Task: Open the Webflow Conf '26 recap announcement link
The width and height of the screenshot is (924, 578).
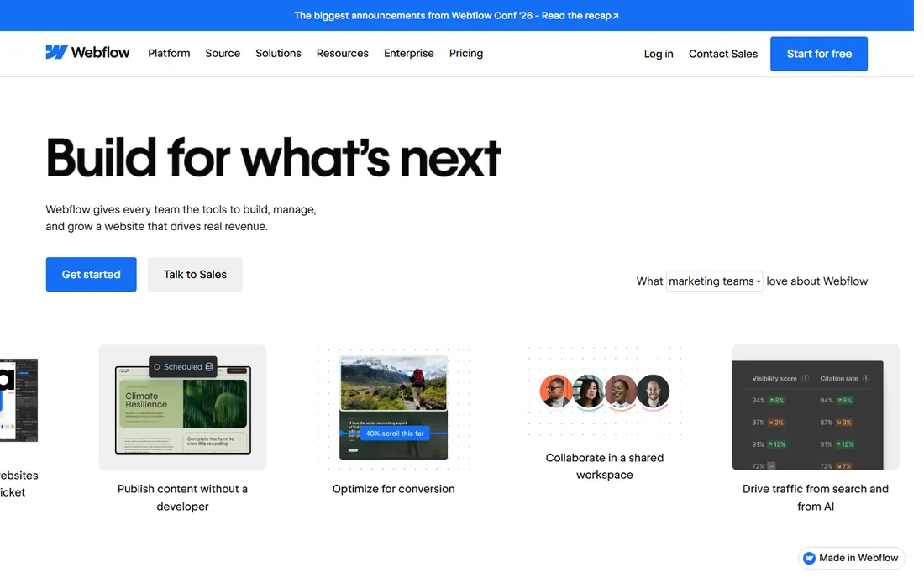Action: (457, 16)
